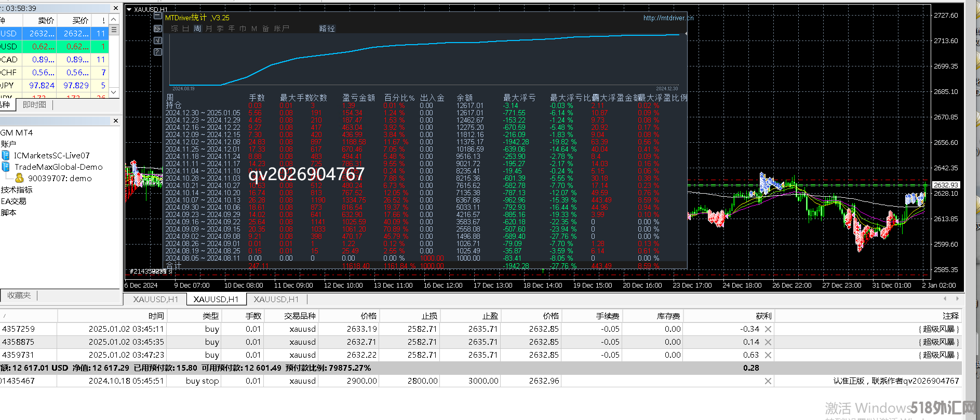Click the market watch vertical scrollbar thumb
The height and width of the screenshot is (420, 980).
click(x=114, y=30)
